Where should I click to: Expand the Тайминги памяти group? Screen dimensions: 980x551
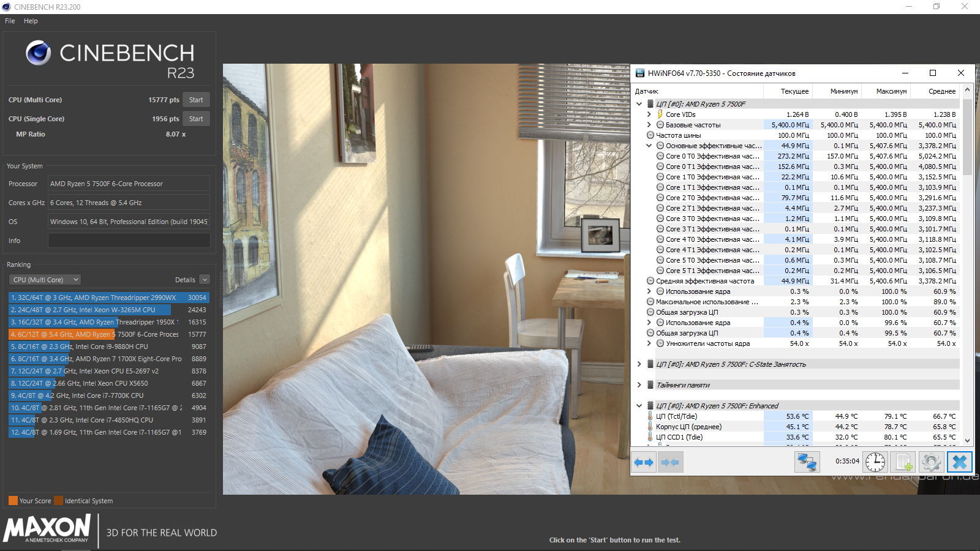pyautogui.click(x=639, y=385)
